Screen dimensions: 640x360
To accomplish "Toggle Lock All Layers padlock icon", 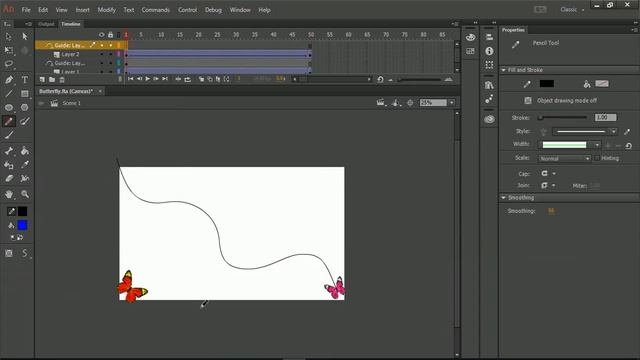I will coord(110,35).
